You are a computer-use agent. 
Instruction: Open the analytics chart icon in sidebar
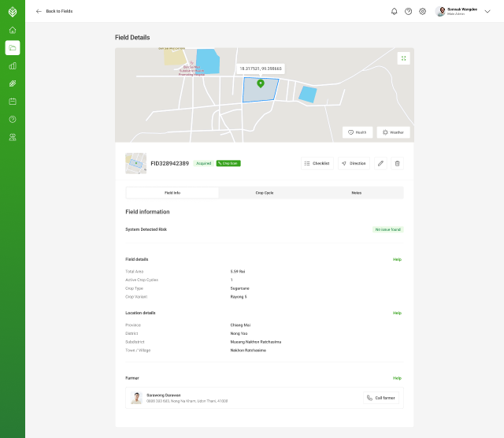(x=13, y=66)
